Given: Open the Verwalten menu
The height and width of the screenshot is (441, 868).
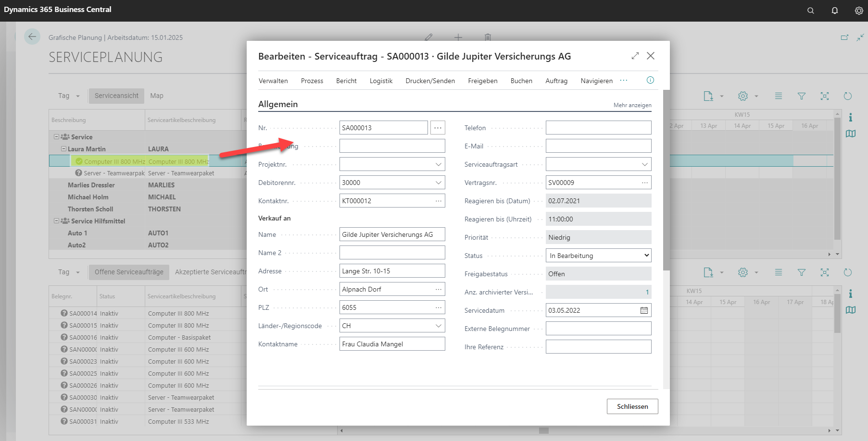Looking at the screenshot, I should click(273, 81).
